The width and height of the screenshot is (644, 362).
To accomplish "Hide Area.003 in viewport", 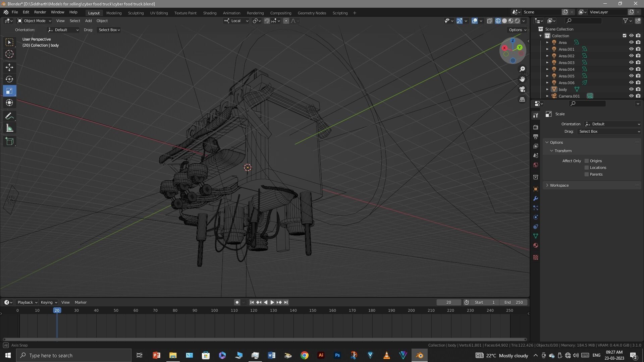I will tap(631, 62).
